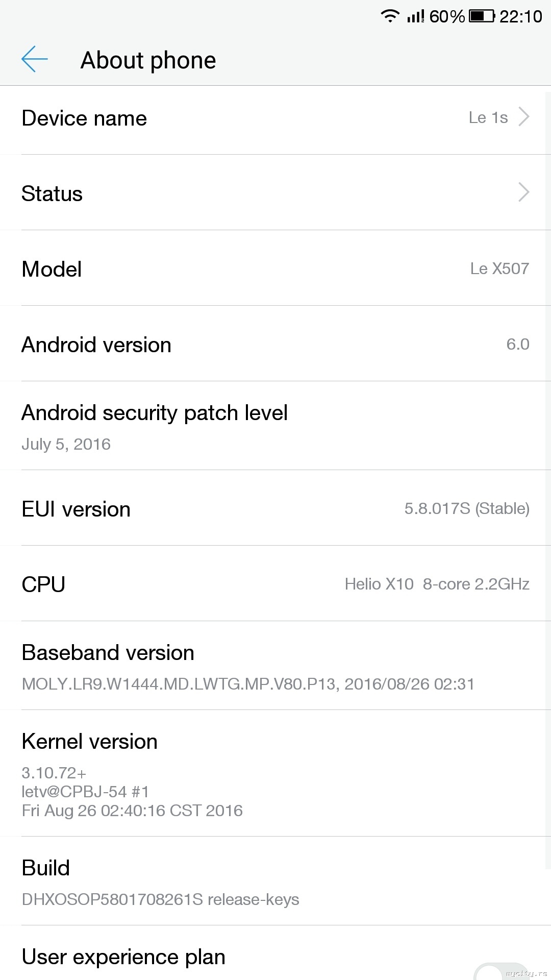The width and height of the screenshot is (551, 980).
Task: Tap the back arrow icon
Action: pyautogui.click(x=35, y=59)
